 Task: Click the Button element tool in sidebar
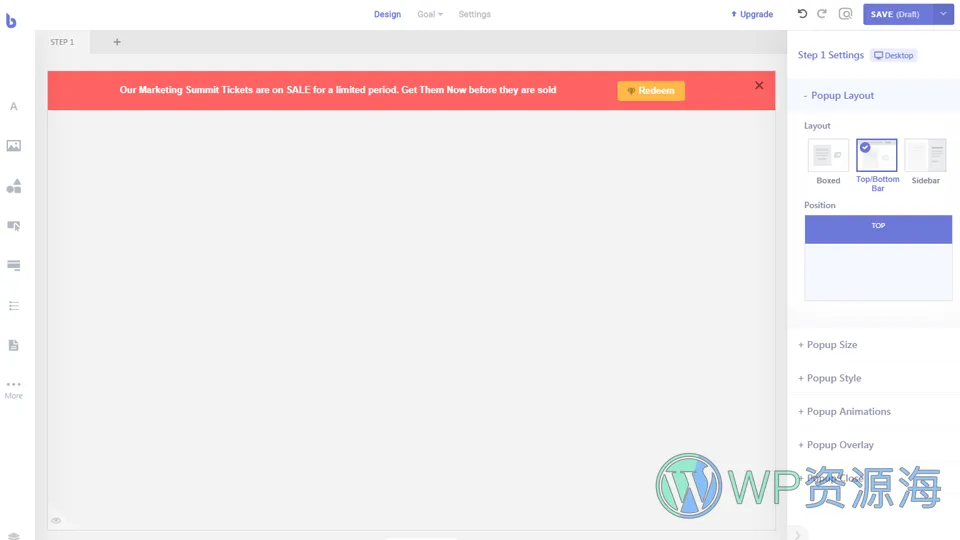pyautogui.click(x=14, y=226)
